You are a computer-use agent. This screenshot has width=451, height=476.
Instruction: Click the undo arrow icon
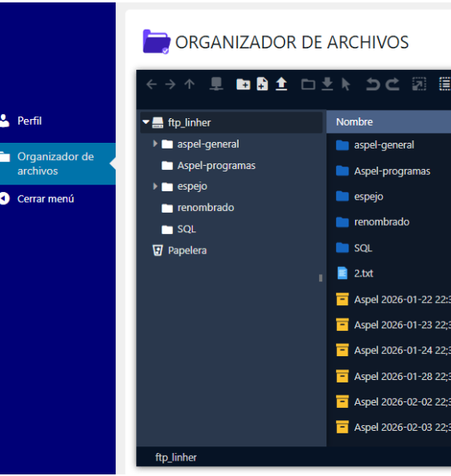373,84
